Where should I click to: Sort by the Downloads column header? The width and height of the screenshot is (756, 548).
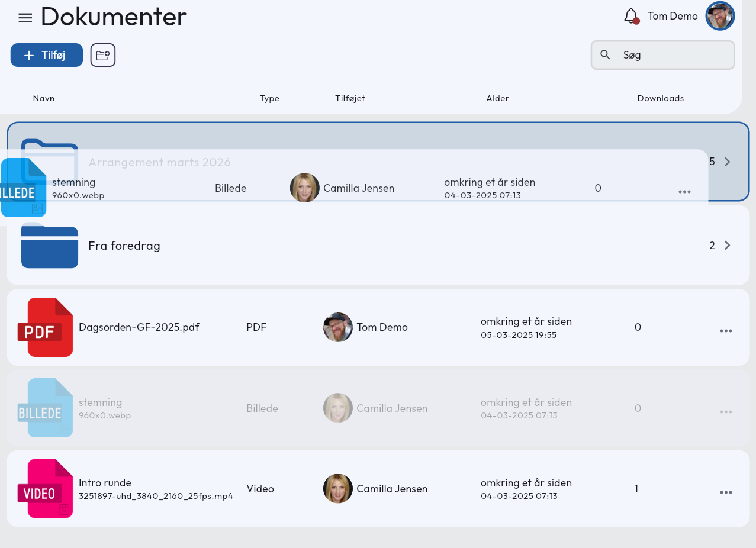[x=660, y=98]
